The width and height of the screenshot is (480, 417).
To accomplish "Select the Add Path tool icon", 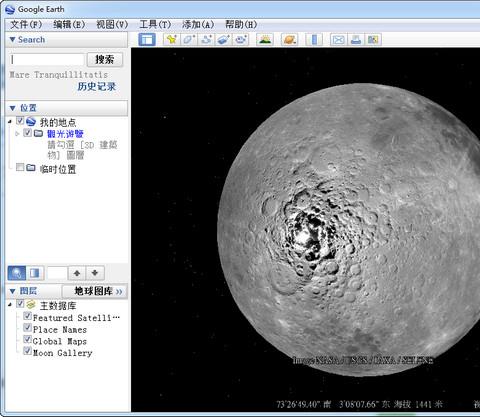I will click(x=206, y=40).
